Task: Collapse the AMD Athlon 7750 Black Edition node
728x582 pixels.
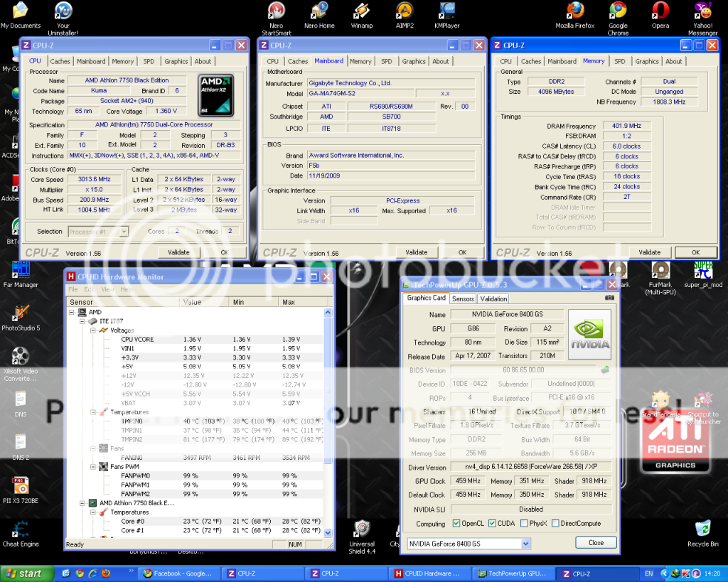Action: (82, 503)
